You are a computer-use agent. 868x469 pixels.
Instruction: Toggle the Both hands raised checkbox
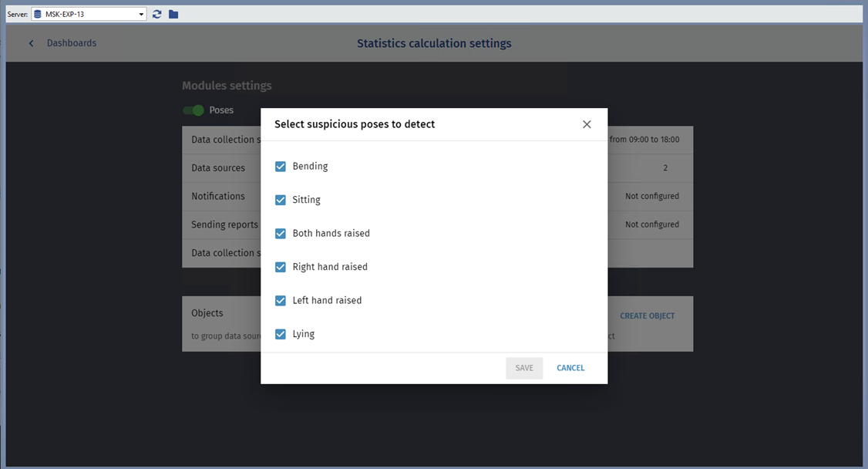point(281,234)
